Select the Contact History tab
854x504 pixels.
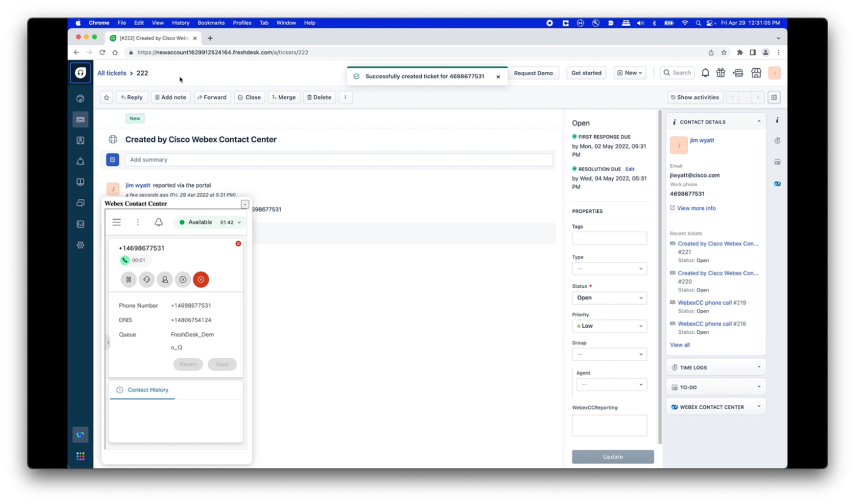143,390
